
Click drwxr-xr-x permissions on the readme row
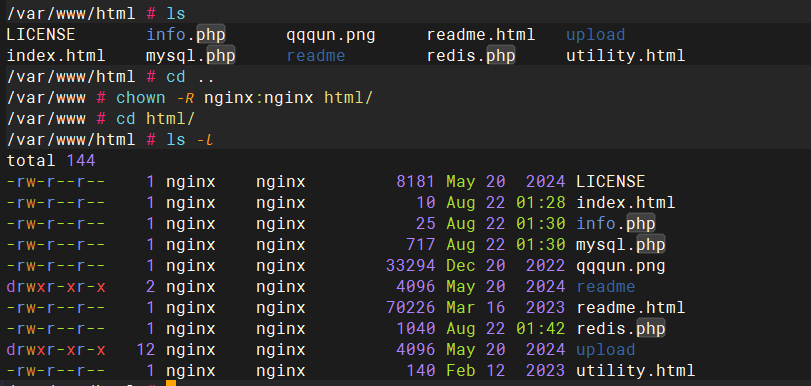click(56, 286)
